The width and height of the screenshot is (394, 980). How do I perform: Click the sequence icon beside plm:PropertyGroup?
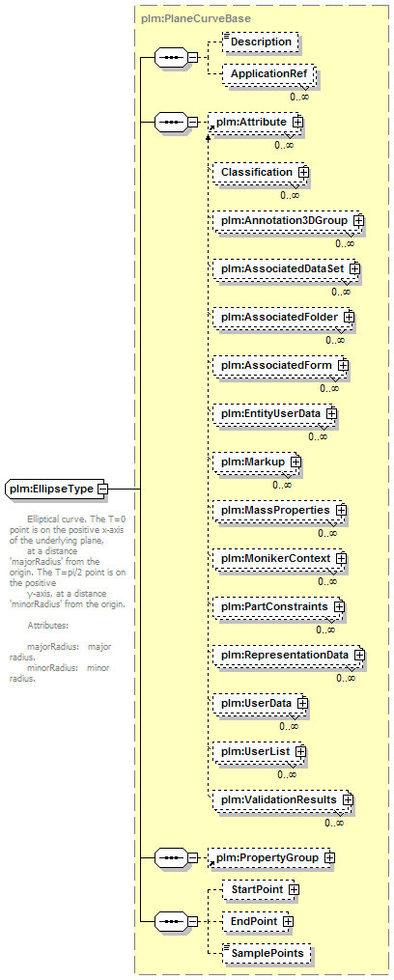(171, 858)
